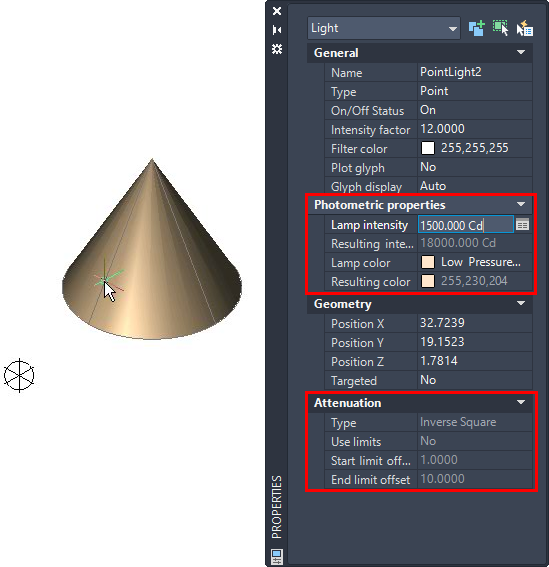This screenshot has height=567, width=549.
Task: Open Lamp intensity calculator button
Action: 522,225
